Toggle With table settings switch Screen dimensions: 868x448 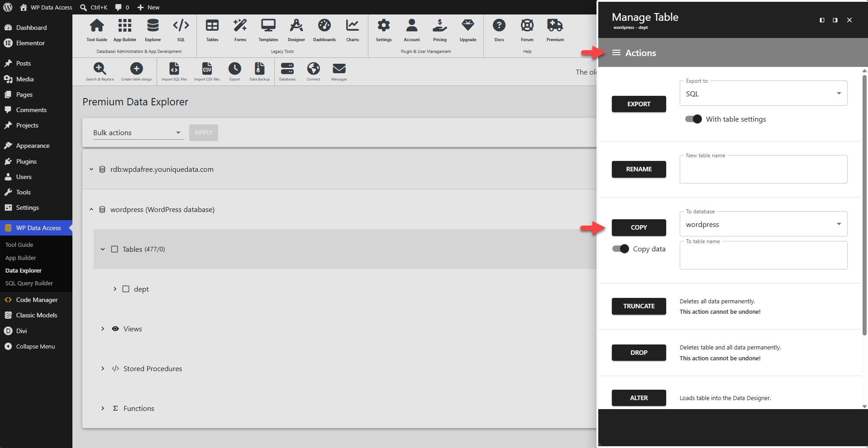[693, 119]
